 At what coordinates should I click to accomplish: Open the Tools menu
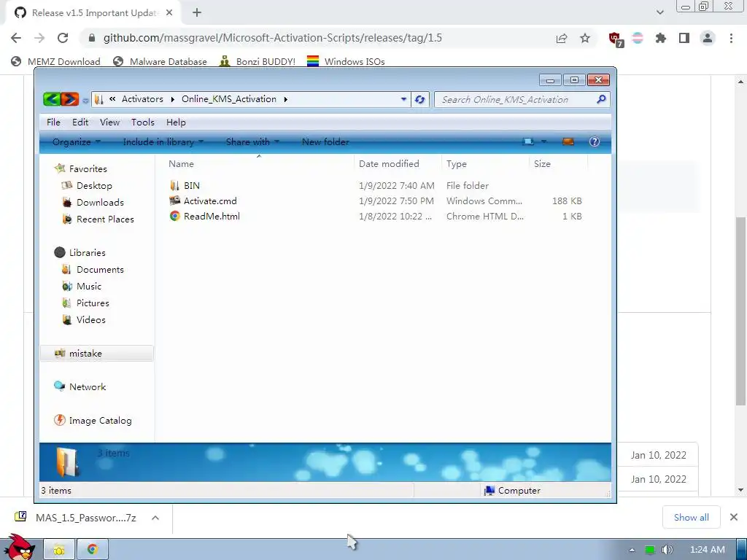tap(143, 122)
